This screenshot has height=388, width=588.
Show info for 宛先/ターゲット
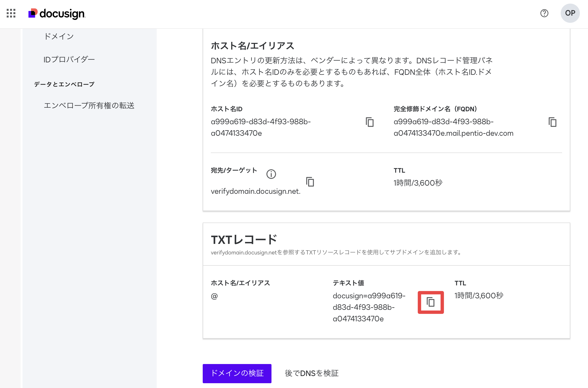[271, 174]
